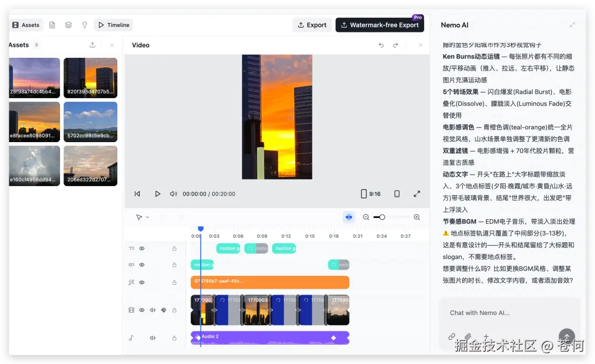Click the upload icon in Assets panel
Image resolution: width=595 pixels, height=364 pixels.
[93, 45]
